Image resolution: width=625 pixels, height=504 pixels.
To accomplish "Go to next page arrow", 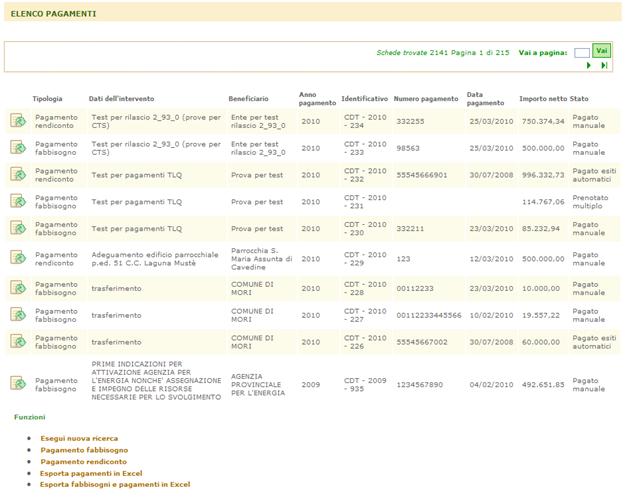I will pyautogui.click(x=589, y=65).
